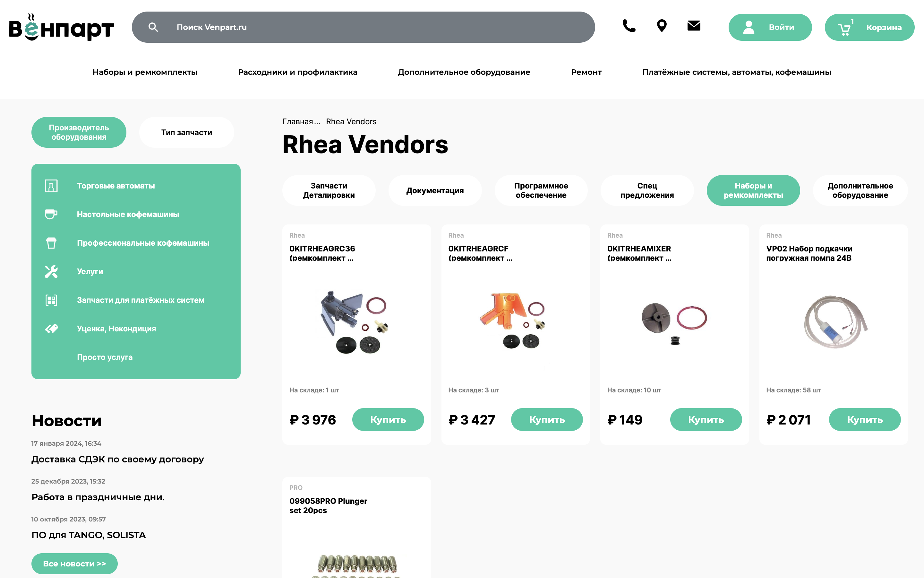Click the На складе: 58 шт text

tap(793, 390)
